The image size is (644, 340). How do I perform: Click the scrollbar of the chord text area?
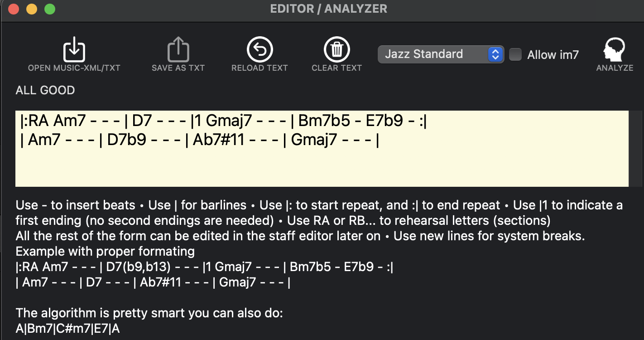click(635, 148)
